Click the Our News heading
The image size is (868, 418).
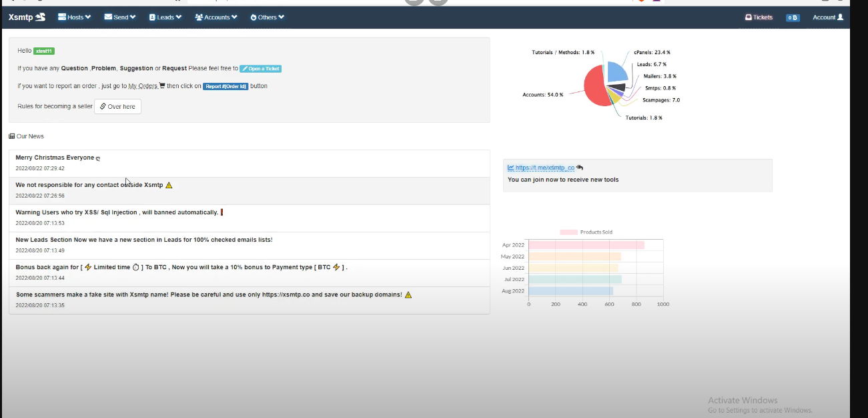27,136
